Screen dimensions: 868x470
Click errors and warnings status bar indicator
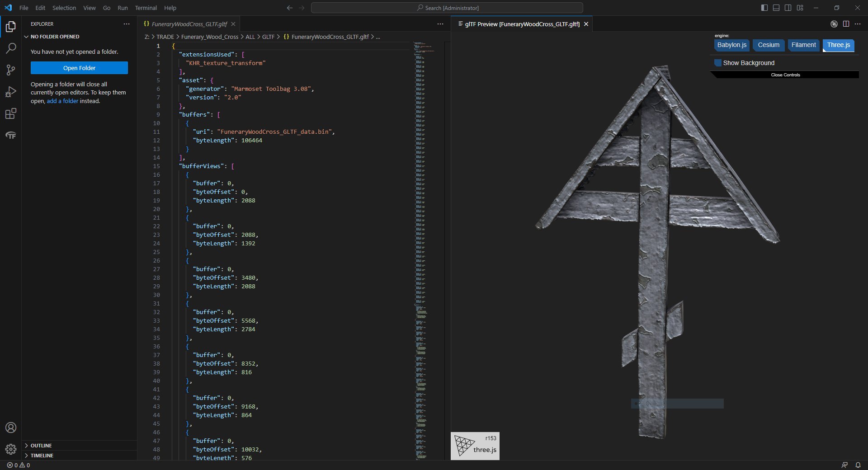click(19, 465)
